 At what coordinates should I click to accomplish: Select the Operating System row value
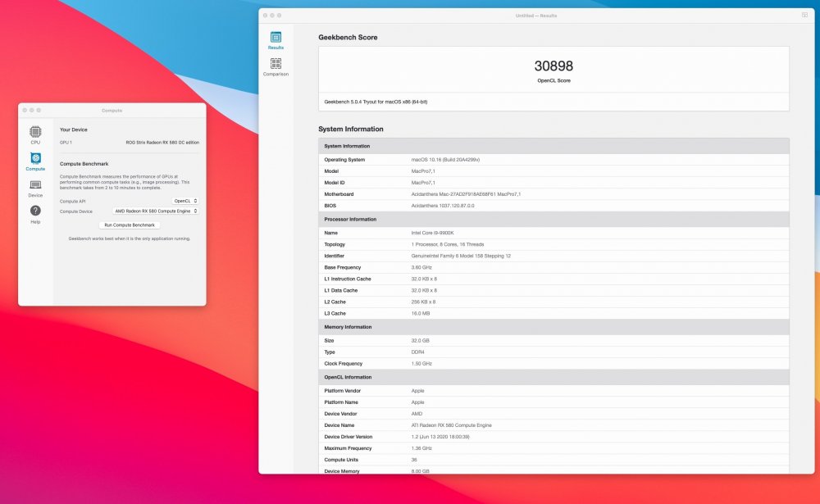[445, 160]
